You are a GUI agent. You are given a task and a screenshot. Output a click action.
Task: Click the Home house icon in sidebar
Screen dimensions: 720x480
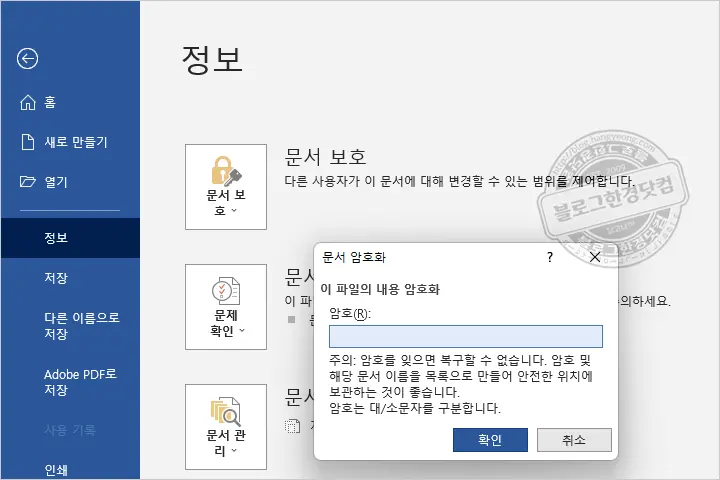point(28,102)
